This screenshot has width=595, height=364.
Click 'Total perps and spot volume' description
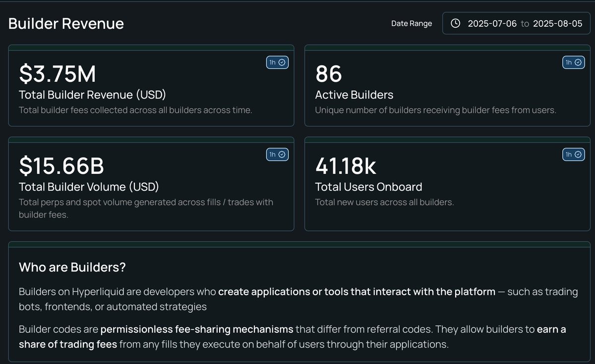coord(146,208)
